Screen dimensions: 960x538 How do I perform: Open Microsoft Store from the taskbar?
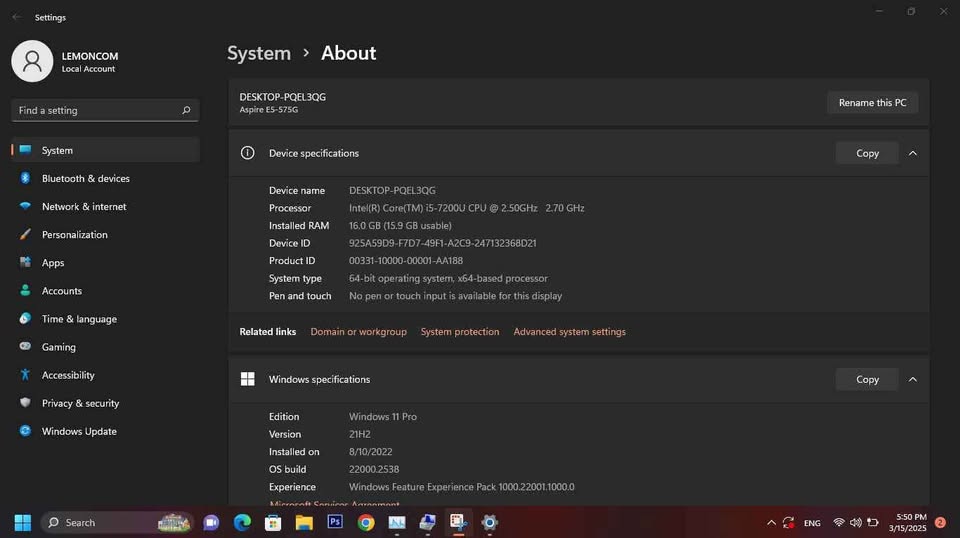[273, 523]
